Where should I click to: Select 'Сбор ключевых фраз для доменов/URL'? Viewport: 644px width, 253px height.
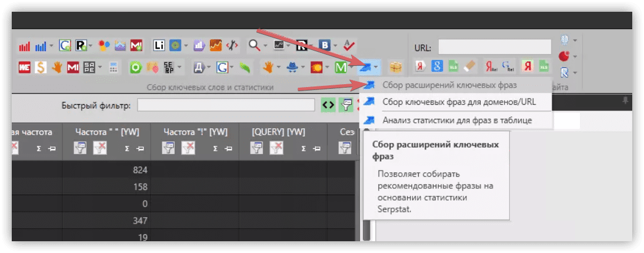(x=456, y=101)
